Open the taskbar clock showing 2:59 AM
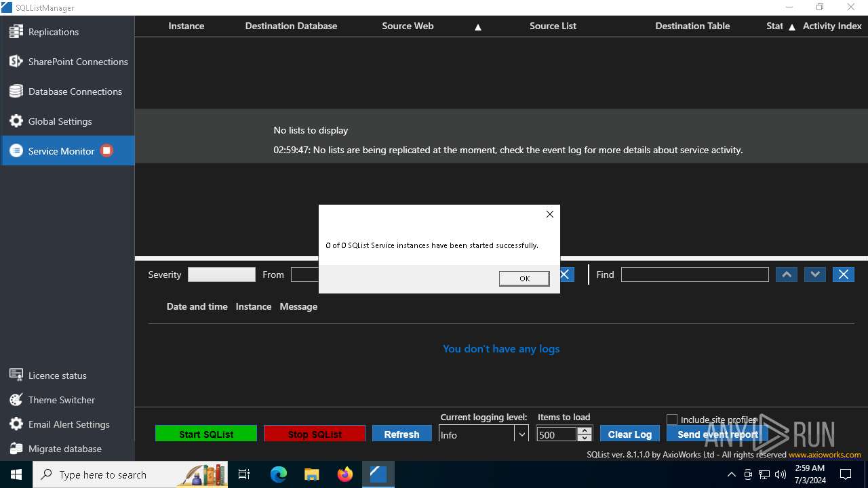868x488 pixels. pos(810,474)
